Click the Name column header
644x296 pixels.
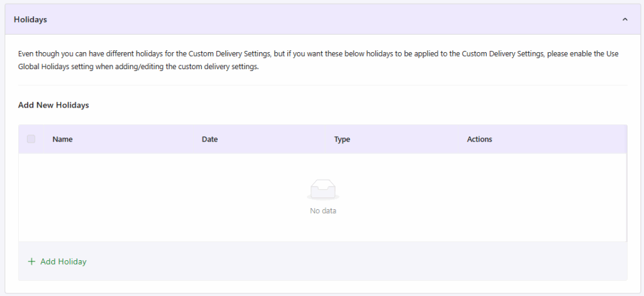pos(62,139)
